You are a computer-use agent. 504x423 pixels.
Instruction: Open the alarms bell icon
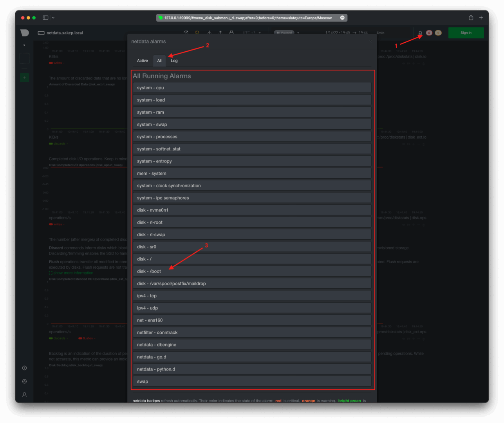(420, 33)
